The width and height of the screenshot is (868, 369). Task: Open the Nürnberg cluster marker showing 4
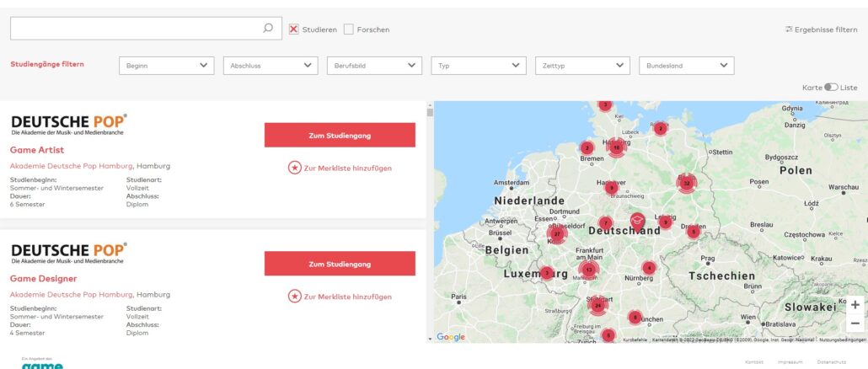pos(649,268)
